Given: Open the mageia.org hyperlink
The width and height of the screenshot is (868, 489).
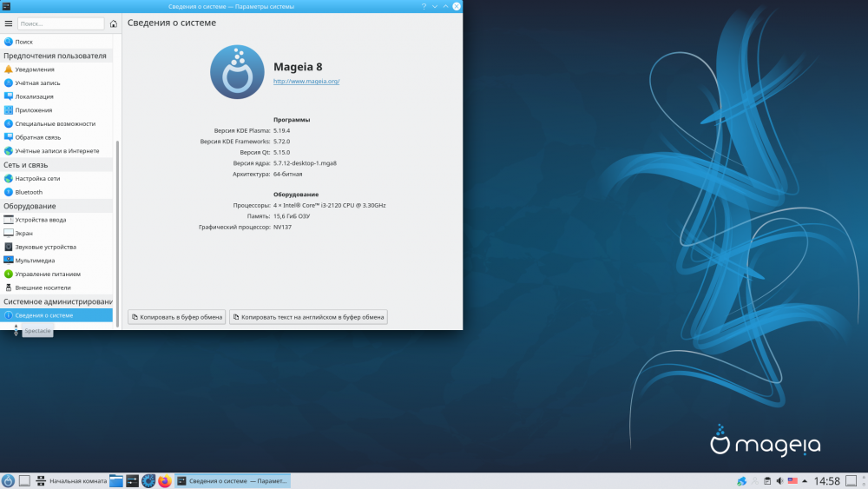Looking at the screenshot, I should (x=306, y=82).
